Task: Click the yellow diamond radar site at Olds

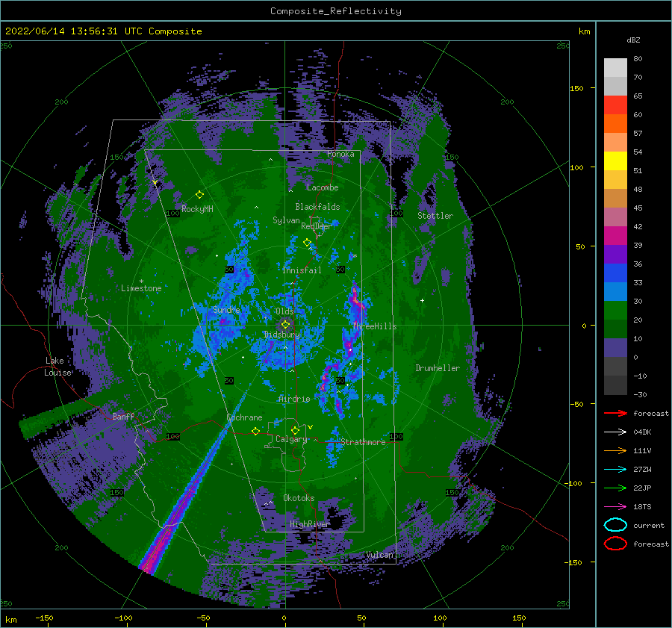Action: (x=285, y=325)
